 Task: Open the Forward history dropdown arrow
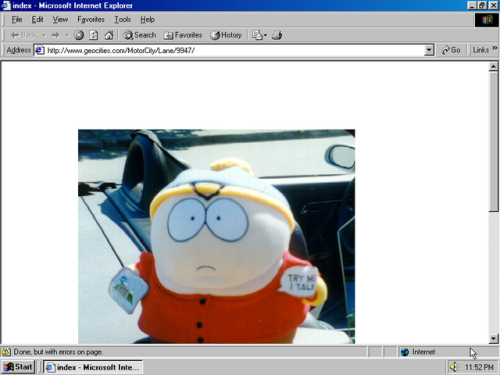tap(67, 35)
